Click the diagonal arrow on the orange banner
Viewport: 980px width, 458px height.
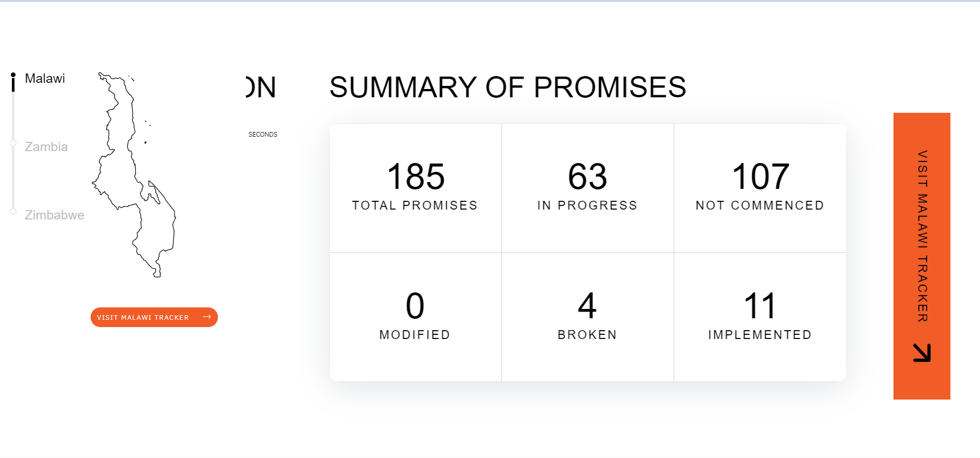[x=922, y=352]
